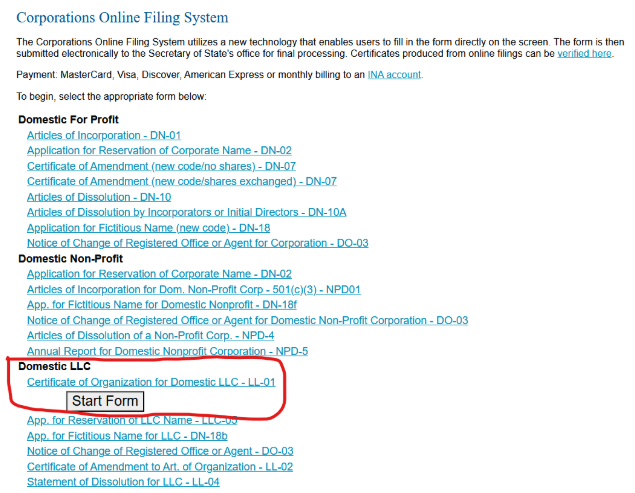Click the 'Domestic For Profit' section heading

(68, 120)
